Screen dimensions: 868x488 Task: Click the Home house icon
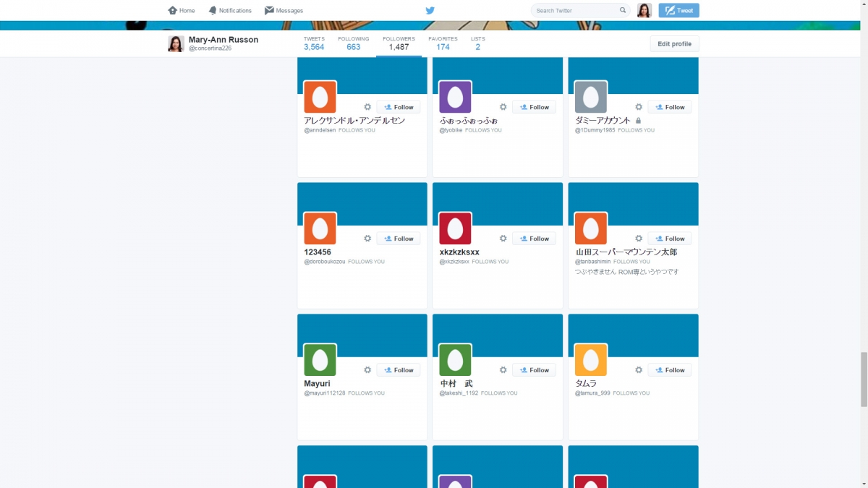pos(172,11)
